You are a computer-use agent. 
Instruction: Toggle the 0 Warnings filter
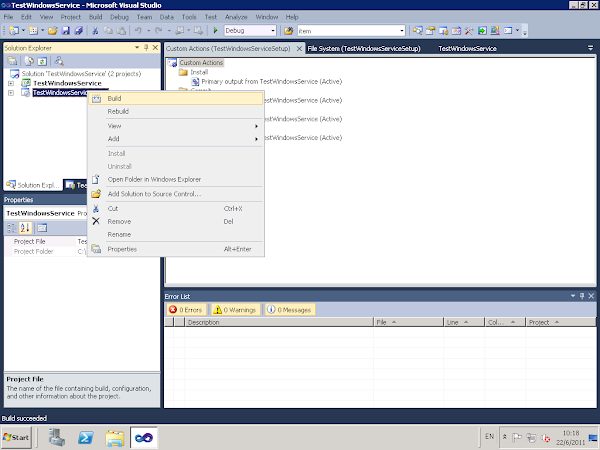click(x=235, y=310)
